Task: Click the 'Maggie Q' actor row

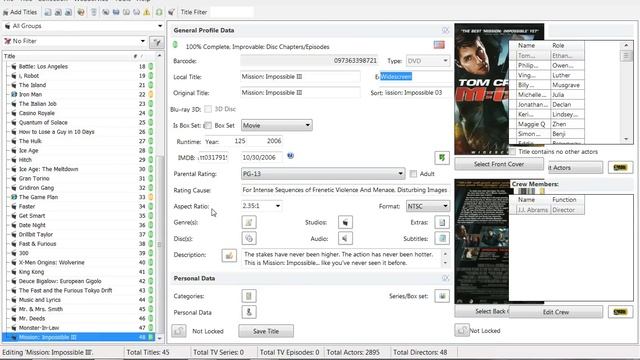Action: [547, 124]
